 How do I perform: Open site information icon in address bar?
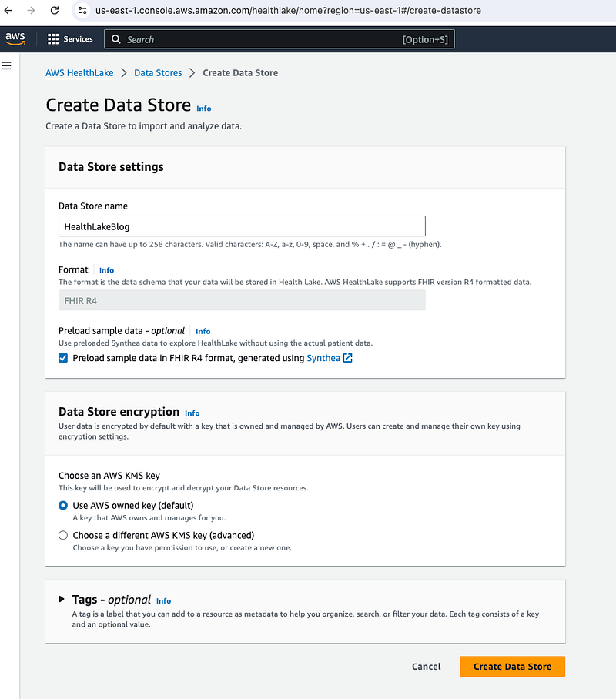click(x=82, y=10)
